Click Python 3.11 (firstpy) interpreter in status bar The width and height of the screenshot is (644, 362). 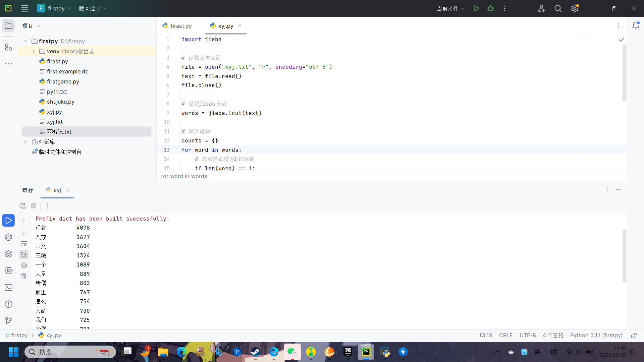pyautogui.click(x=596, y=335)
